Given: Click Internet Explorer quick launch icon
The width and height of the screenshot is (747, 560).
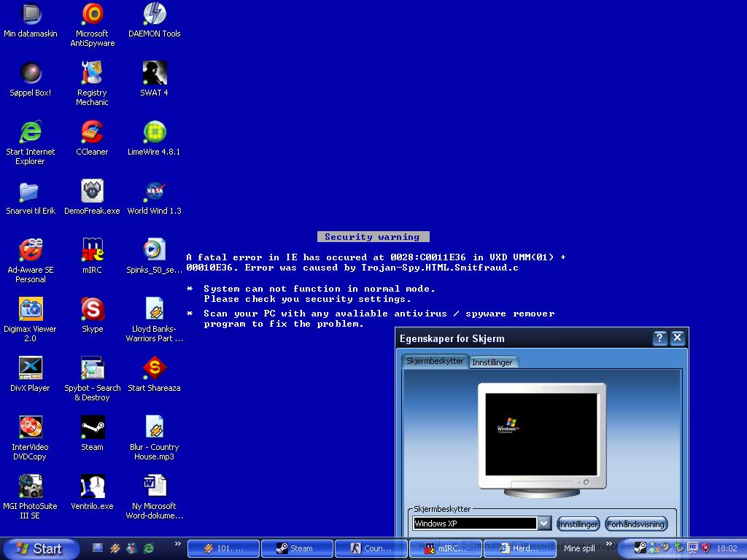Looking at the screenshot, I should 149,548.
